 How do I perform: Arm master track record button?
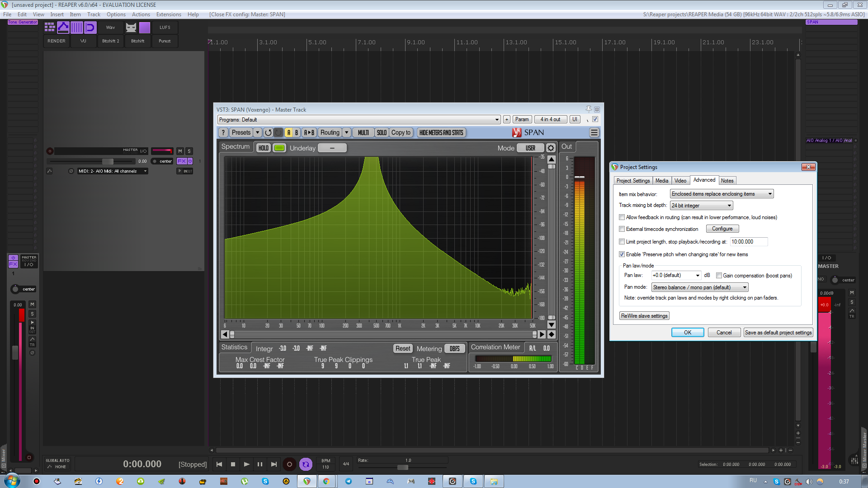point(50,151)
